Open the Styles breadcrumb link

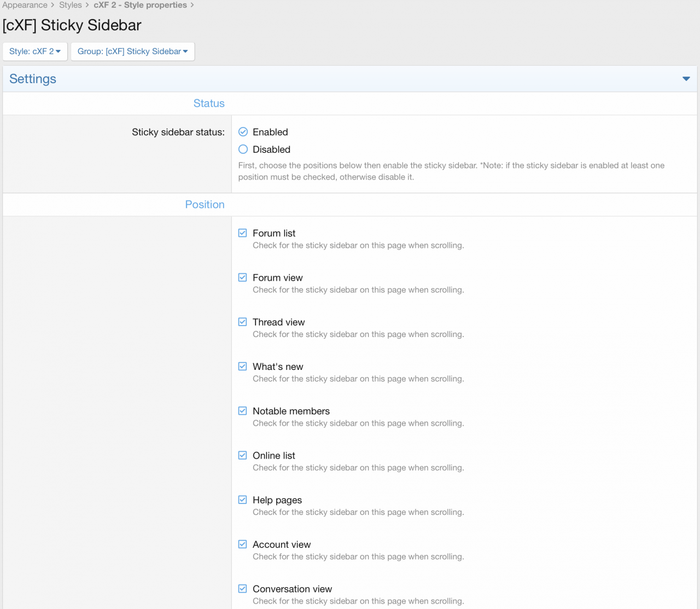tap(71, 5)
